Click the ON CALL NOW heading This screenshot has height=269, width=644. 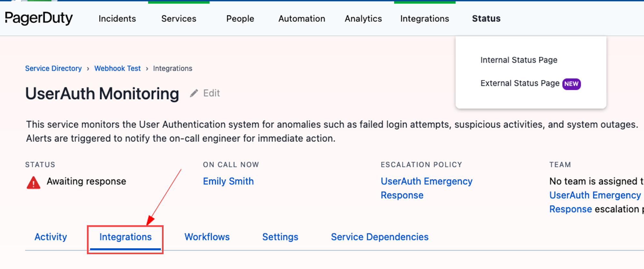tap(231, 165)
